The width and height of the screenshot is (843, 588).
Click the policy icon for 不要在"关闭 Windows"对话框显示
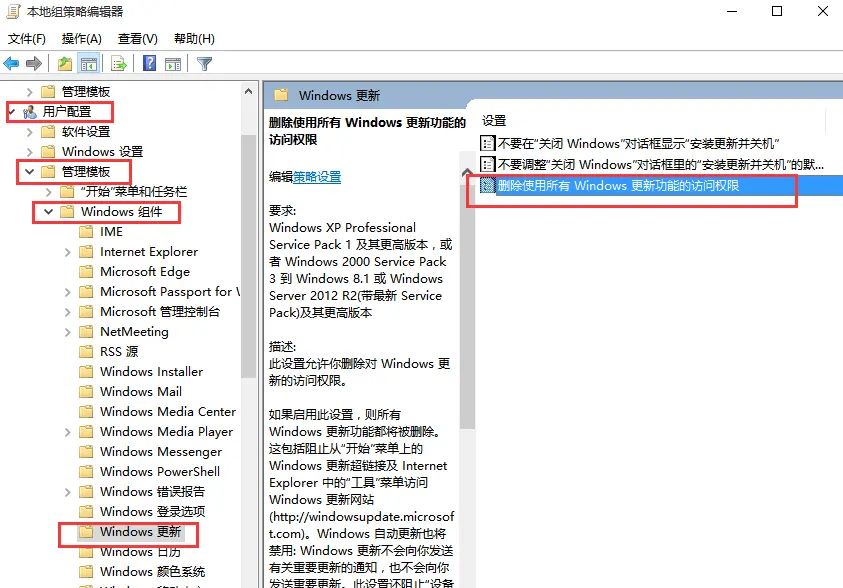coord(487,144)
